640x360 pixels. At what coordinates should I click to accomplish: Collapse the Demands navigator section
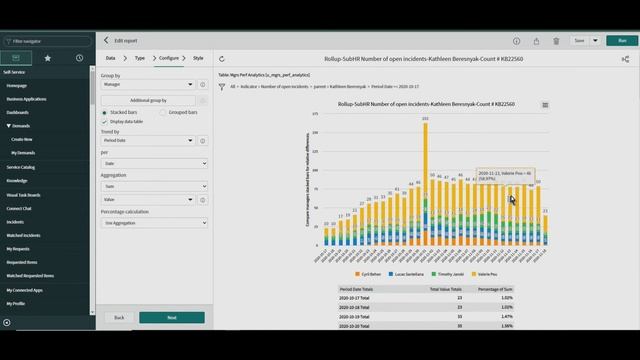tap(9, 126)
